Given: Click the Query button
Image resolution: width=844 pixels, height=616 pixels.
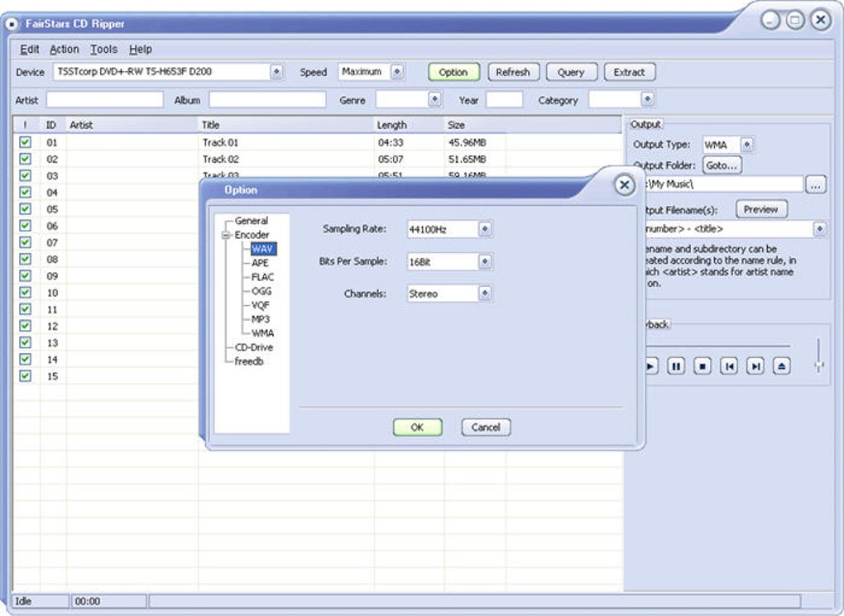Looking at the screenshot, I should click(571, 72).
